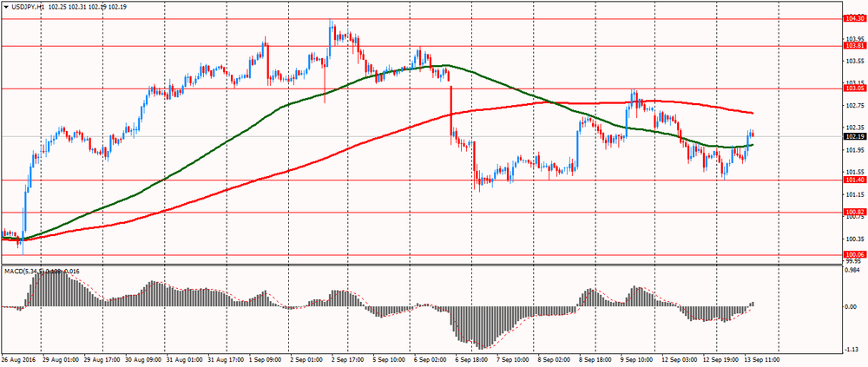Select the red 101.40 price level label

[x=854, y=180]
